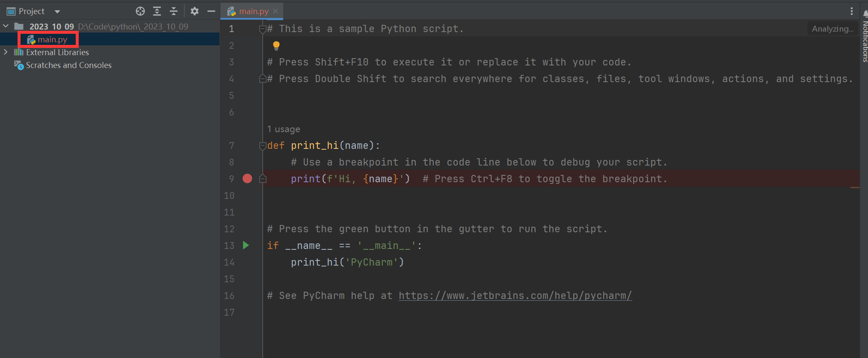Click the fold end marker on line 4
The image size is (868, 358).
tap(263, 79)
